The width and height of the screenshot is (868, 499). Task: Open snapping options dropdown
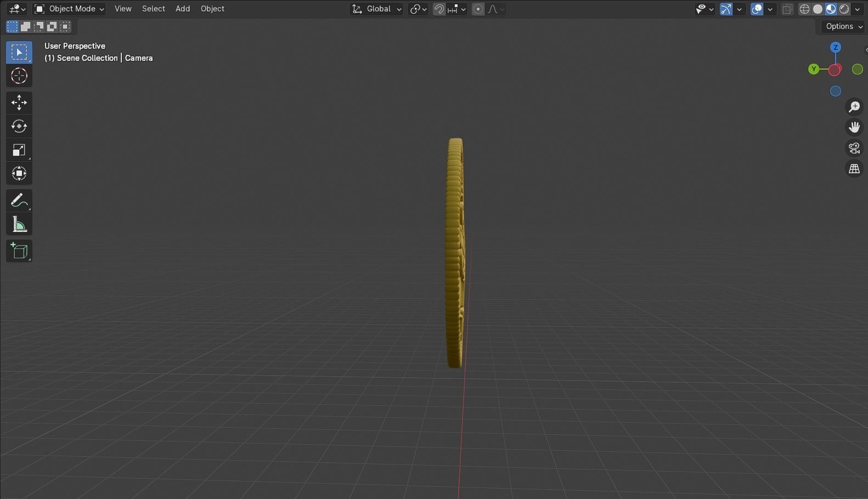tap(457, 9)
